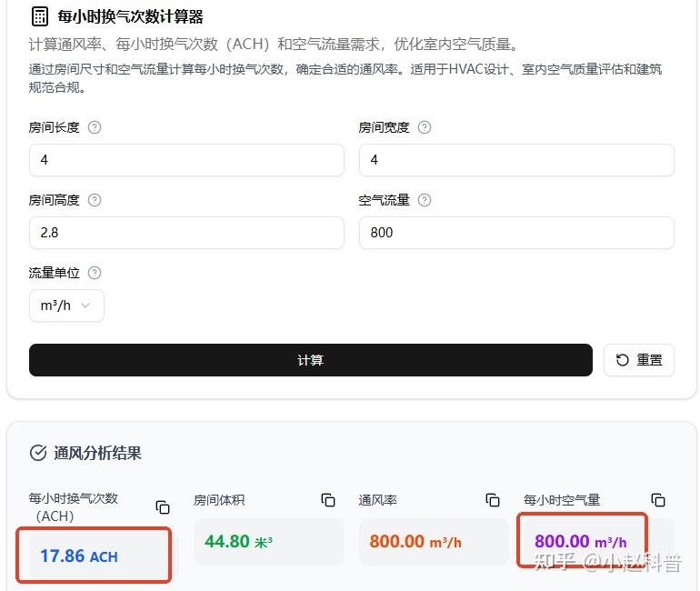The width and height of the screenshot is (700, 591).
Task: Click the calculator icon beside the title
Action: point(39,16)
